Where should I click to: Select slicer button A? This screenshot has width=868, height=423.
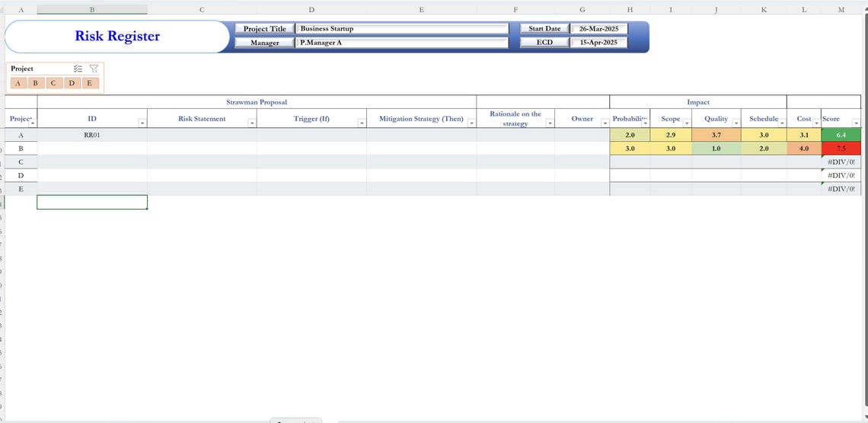coord(18,83)
